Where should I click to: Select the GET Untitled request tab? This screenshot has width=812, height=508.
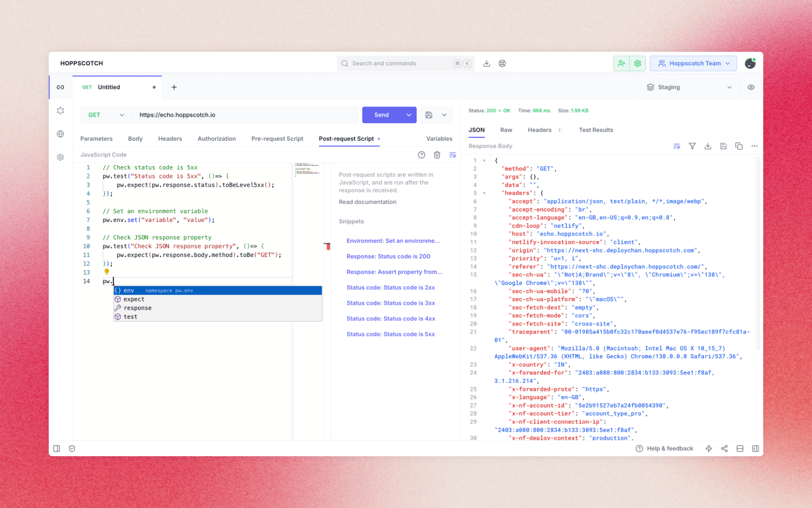pos(117,87)
